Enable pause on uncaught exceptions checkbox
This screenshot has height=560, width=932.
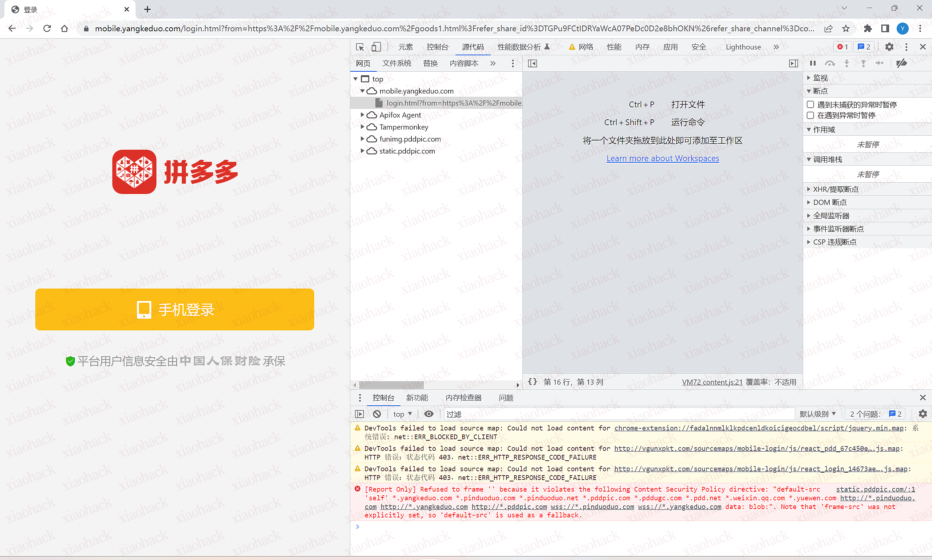[x=810, y=104]
